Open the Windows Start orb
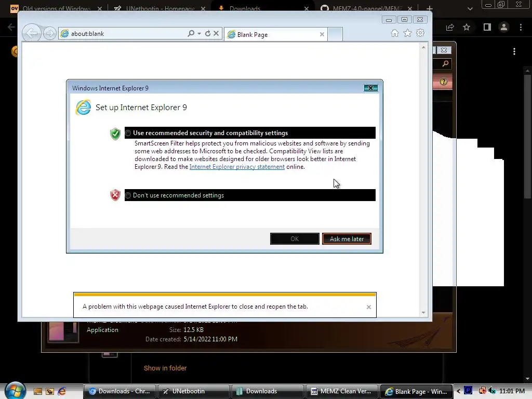The width and height of the screenshot is (532, 399). click(15, 391)
